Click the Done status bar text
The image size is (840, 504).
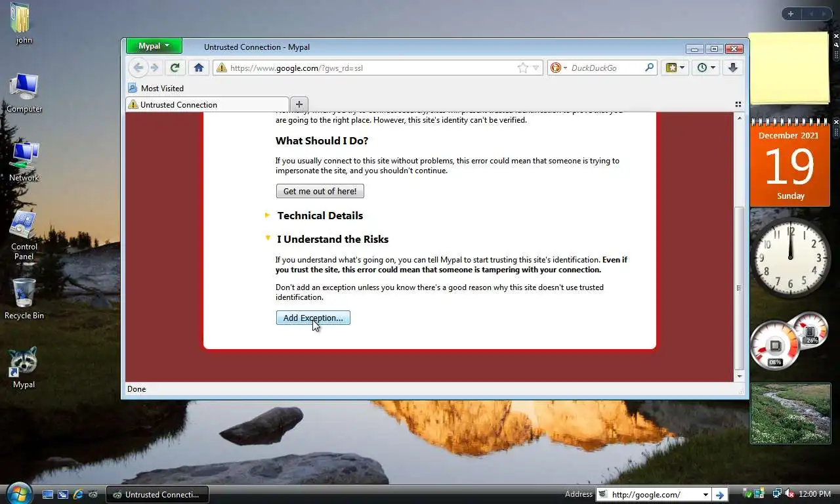(136, 389)
